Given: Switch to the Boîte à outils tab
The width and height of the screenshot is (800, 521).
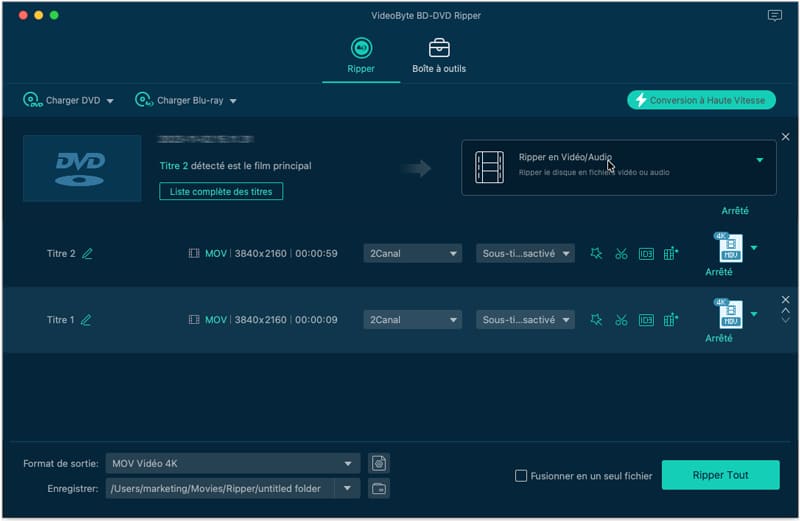Looking at the screenshot, I should [439, 56].
